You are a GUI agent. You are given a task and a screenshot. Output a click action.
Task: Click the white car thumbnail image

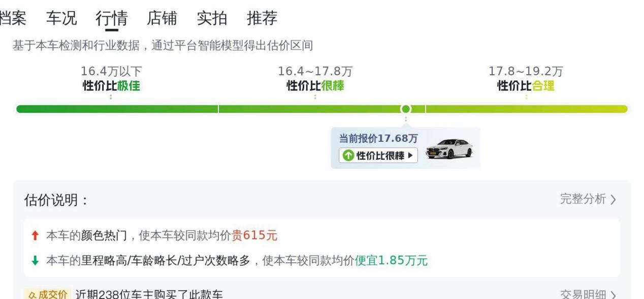coord(449,148)
